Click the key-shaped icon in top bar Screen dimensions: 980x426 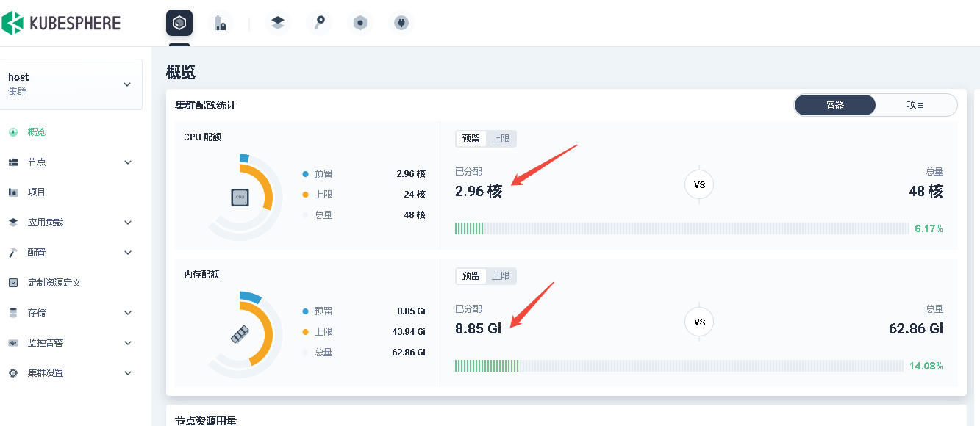click(318, 24)
